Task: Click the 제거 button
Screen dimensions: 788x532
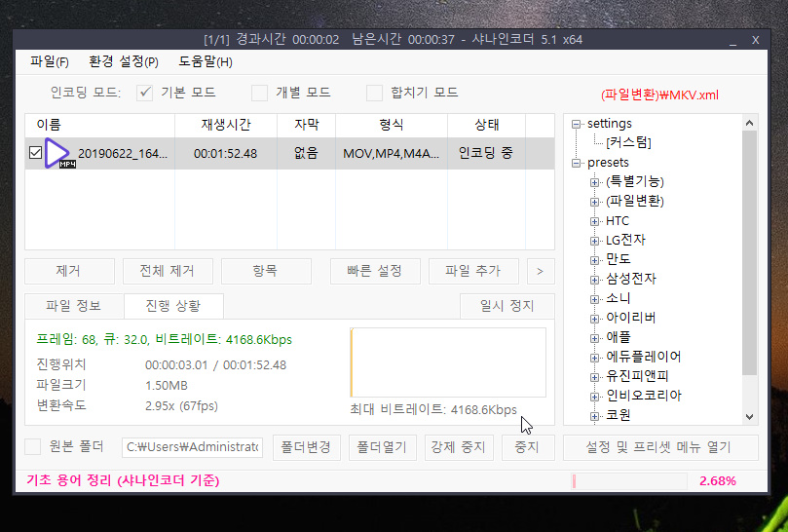Action: pyautogui.click(x=69, y=271)
